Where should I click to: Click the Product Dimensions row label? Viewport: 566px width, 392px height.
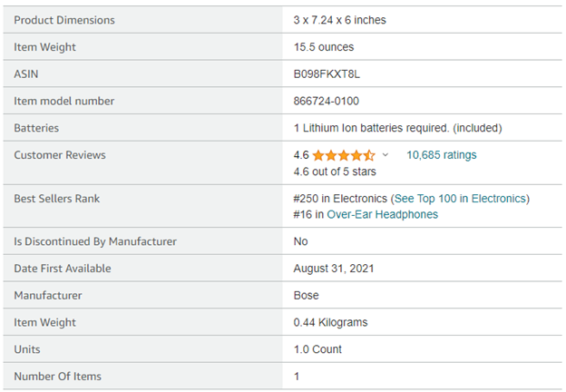click(x=64, y=20)
